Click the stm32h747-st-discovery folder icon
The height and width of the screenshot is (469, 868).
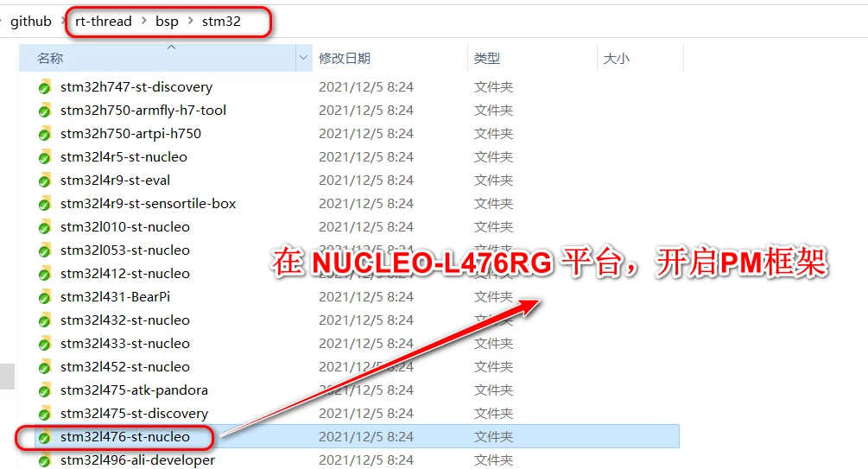[45, 87]
